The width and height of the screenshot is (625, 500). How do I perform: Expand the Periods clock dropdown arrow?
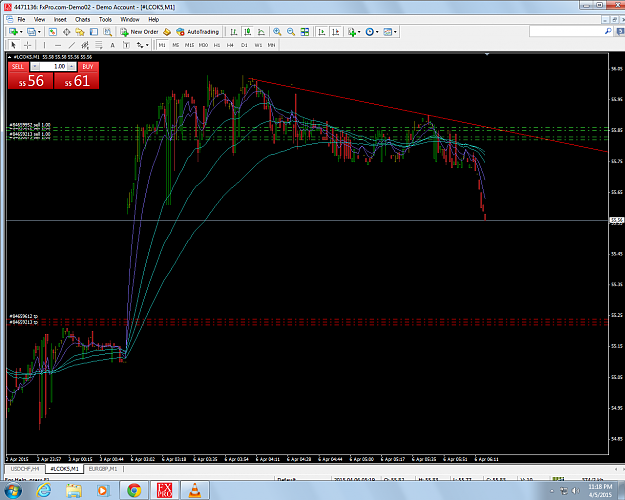pos(377,32)
